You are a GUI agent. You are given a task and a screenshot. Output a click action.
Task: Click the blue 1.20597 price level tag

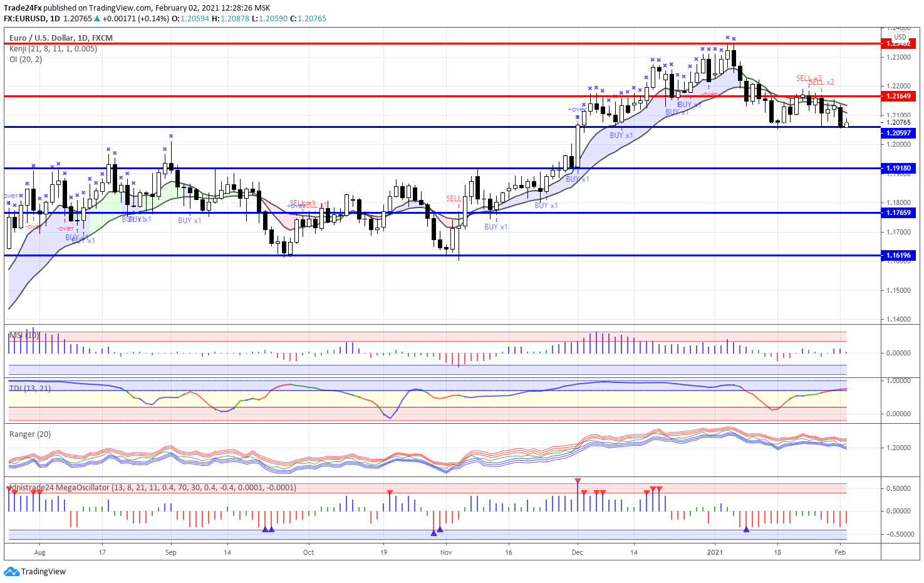pyautogui.click(x=898, y=133)
